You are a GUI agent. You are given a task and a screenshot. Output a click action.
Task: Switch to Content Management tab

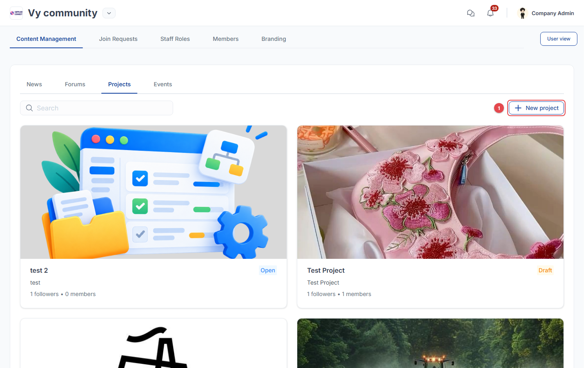click(x=46, y=39)
